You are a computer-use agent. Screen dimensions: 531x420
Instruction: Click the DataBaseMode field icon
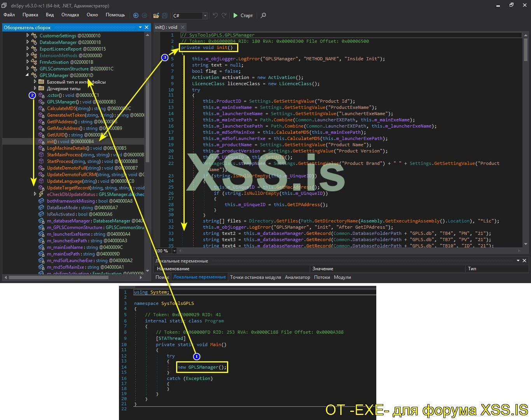click(42, 208)
